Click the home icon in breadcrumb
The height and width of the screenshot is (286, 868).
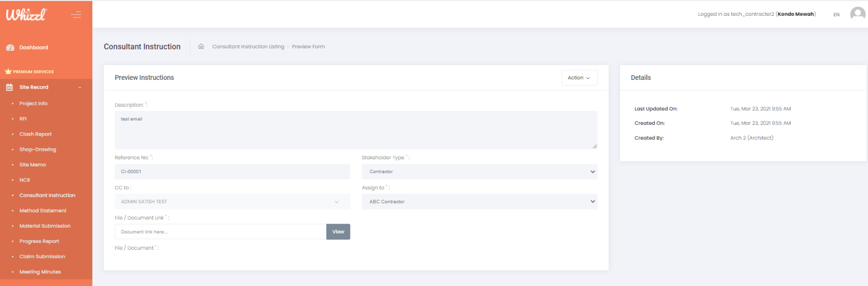click(201, 47)
